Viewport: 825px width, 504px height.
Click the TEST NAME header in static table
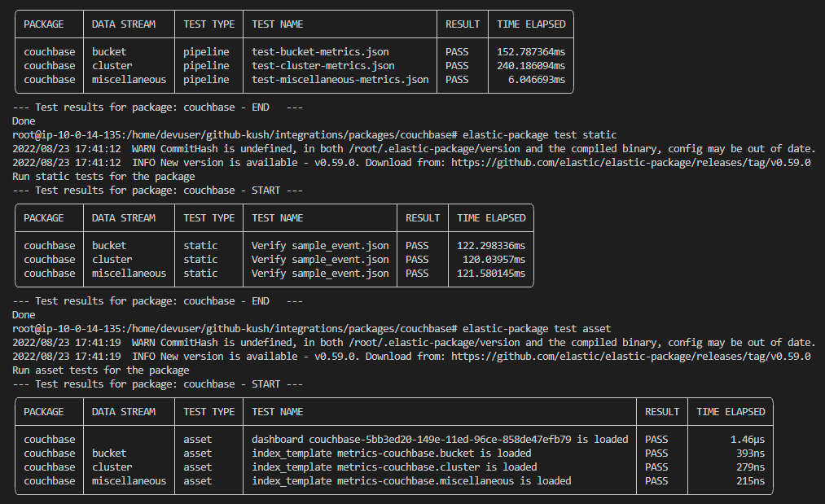[277, 218]
